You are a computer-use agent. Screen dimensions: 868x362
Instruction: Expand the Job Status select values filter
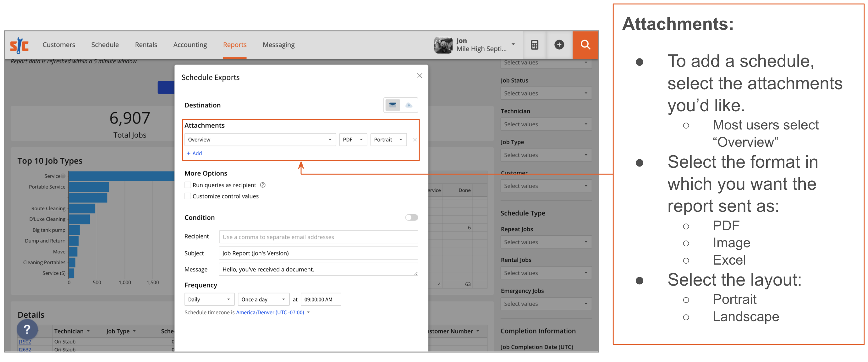coord(546,93)
